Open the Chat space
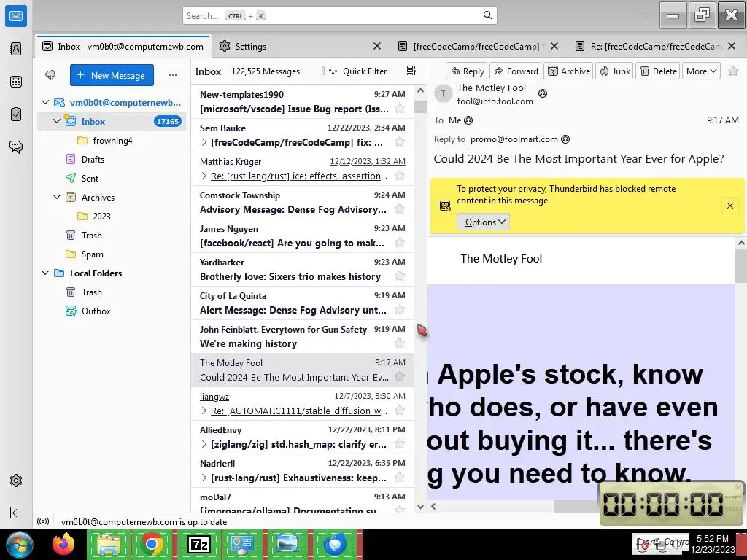This screenshot has width=747, height=560. pyautogui.click(x=16, y=147)
